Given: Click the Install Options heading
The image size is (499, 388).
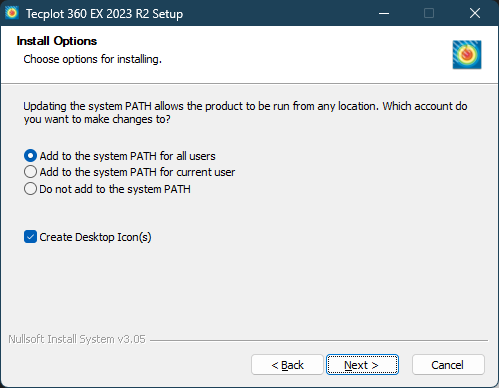Looking at the screenshot, I should click(57, 41).
